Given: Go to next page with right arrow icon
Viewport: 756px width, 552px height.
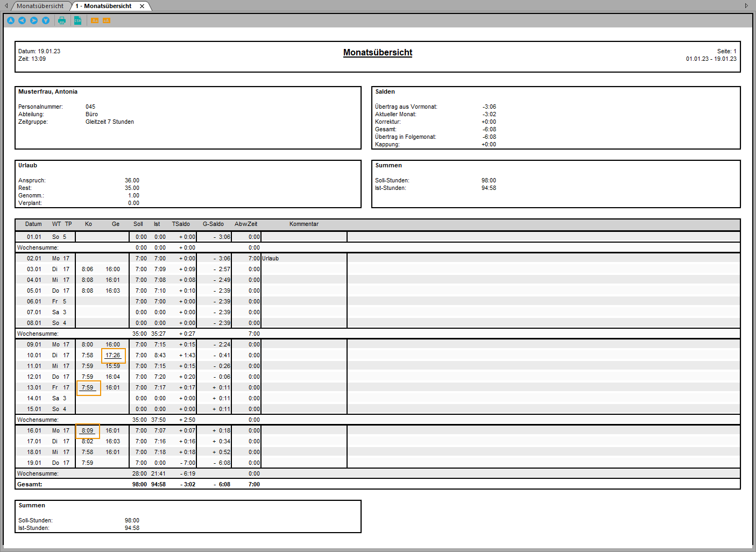Looking at the screenshot, I should [x=34, y=20].
